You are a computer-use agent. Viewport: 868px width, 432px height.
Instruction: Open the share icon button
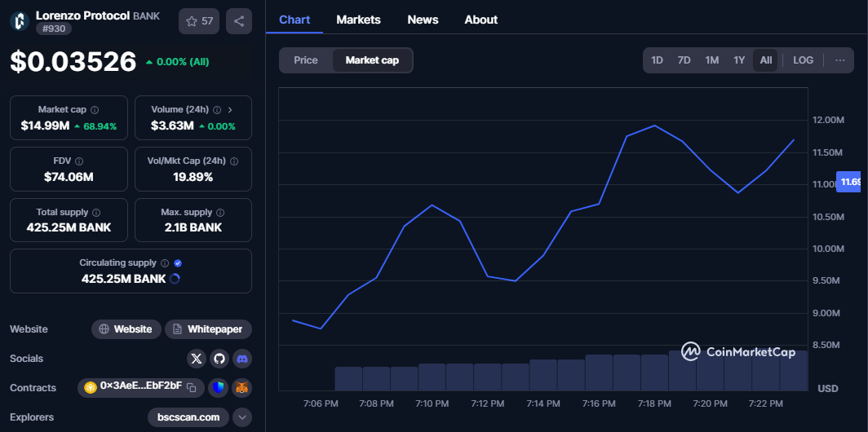click(239, 21)
